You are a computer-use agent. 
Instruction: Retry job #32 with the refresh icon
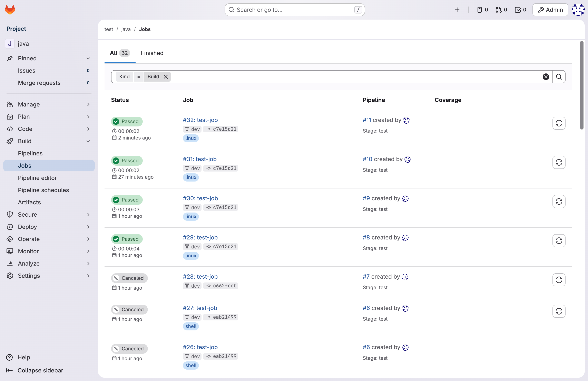[x=559, y=123]
